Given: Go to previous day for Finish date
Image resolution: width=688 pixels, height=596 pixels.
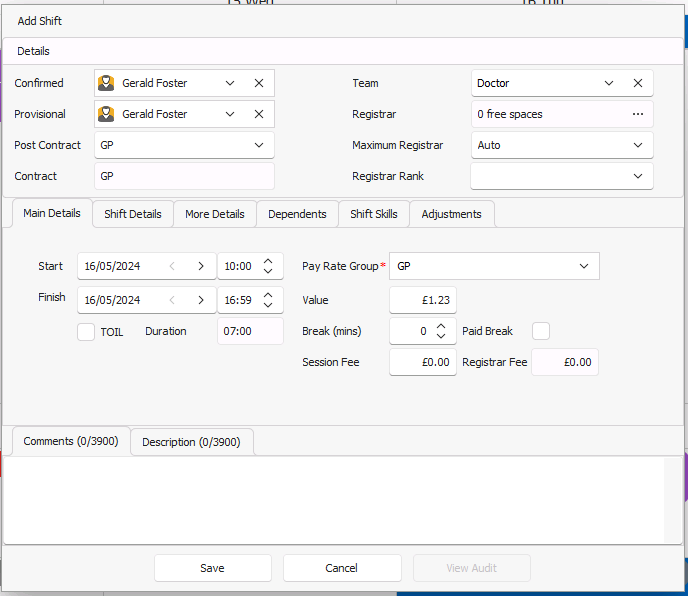Looking at the screenshot, I should 172,300.
